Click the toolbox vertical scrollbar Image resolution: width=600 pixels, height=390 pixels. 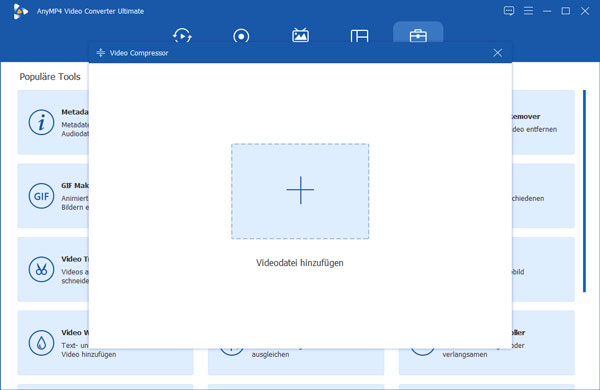point(584,191)
